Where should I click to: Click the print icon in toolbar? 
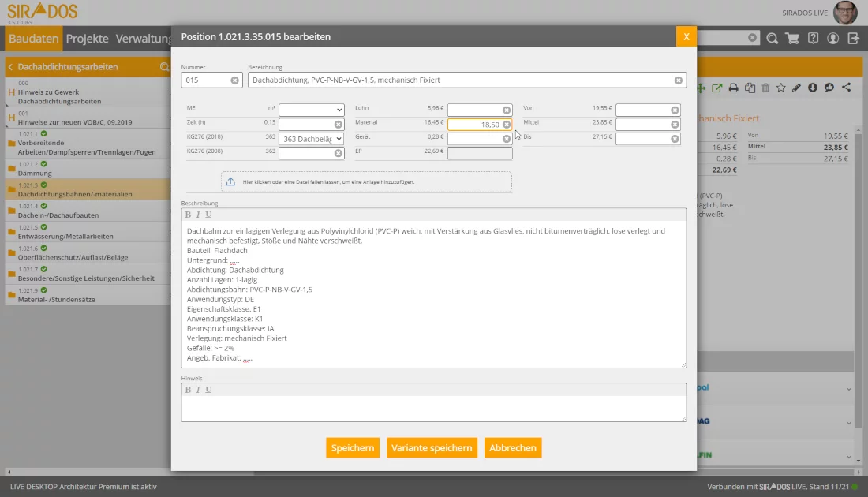[733, 88]
